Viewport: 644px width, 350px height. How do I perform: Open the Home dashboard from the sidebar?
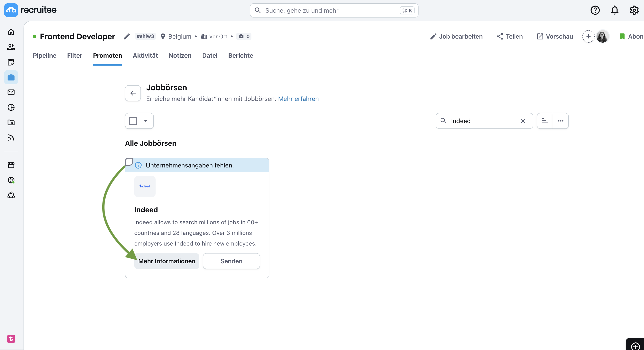(11, 32)
